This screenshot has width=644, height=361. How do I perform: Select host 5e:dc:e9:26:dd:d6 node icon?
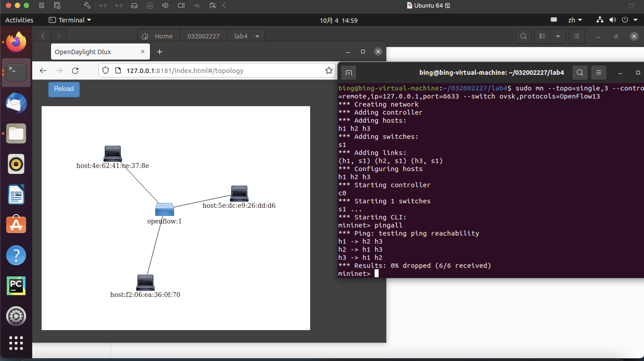(x=239, y=193)
